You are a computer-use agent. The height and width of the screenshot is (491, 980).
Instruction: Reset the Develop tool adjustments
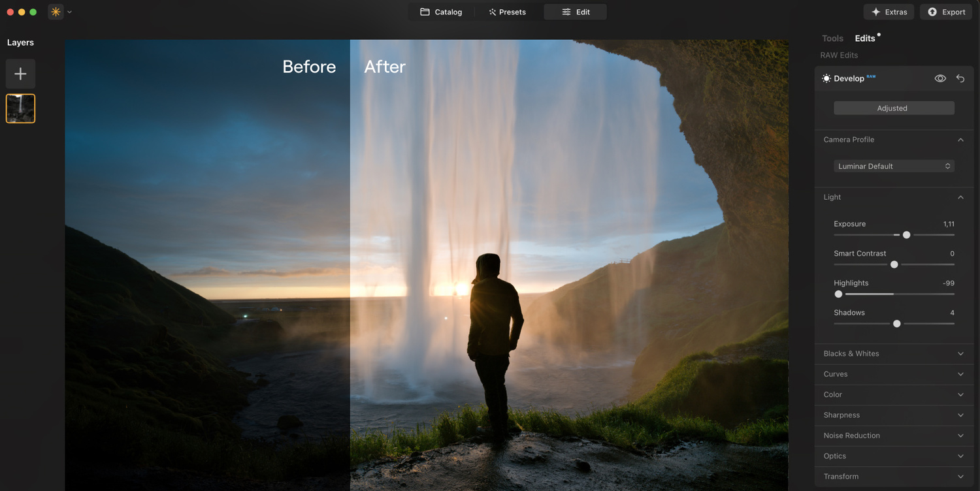click(960, 78)
